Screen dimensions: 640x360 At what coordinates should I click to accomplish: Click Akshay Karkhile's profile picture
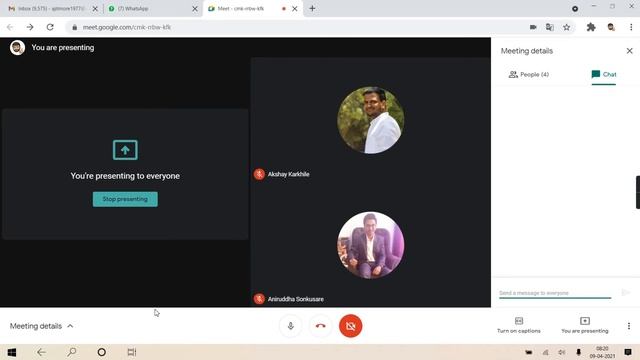371,120
